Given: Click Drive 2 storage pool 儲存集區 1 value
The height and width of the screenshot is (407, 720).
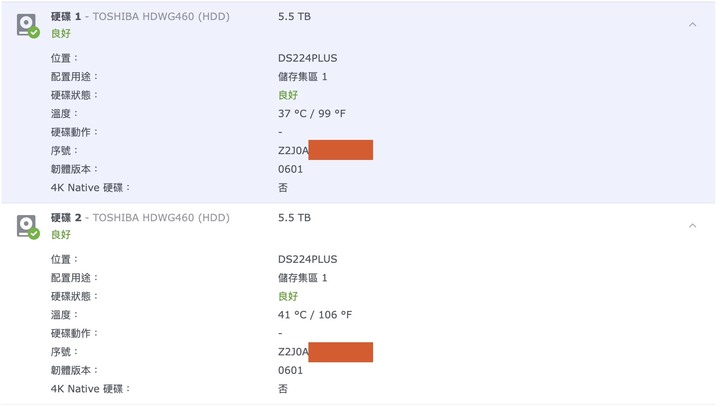Looking at the screenshot, I should [x=303, y=278].
